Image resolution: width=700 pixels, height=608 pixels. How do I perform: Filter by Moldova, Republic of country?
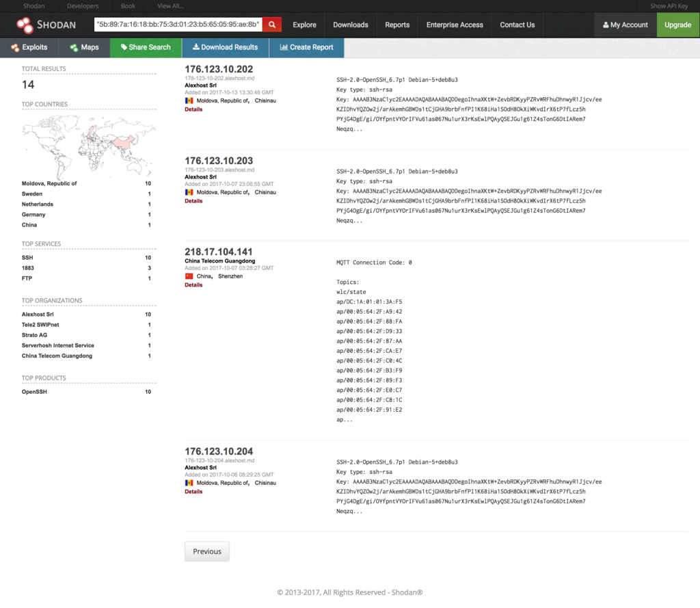49,183
